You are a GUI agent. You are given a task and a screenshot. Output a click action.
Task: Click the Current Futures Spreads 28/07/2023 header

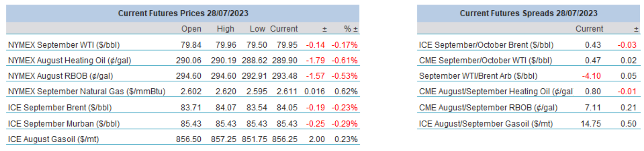point(528,13)
